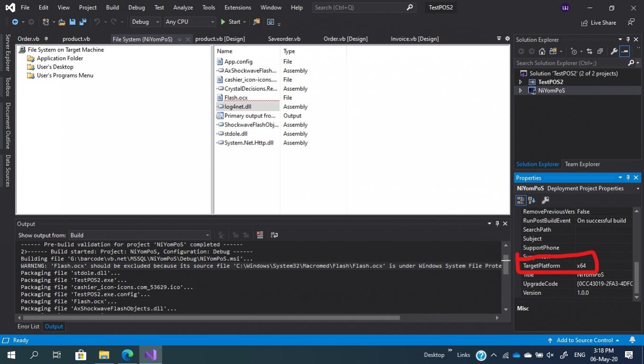The image size is (644, 364).
Task: Open the File menu
Action: click(25, 8)
